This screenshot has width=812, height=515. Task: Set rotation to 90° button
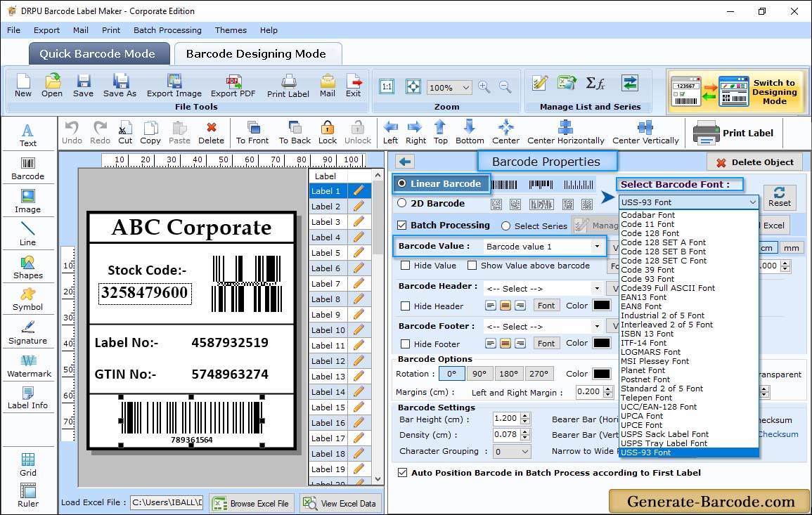tap(479, 374)
